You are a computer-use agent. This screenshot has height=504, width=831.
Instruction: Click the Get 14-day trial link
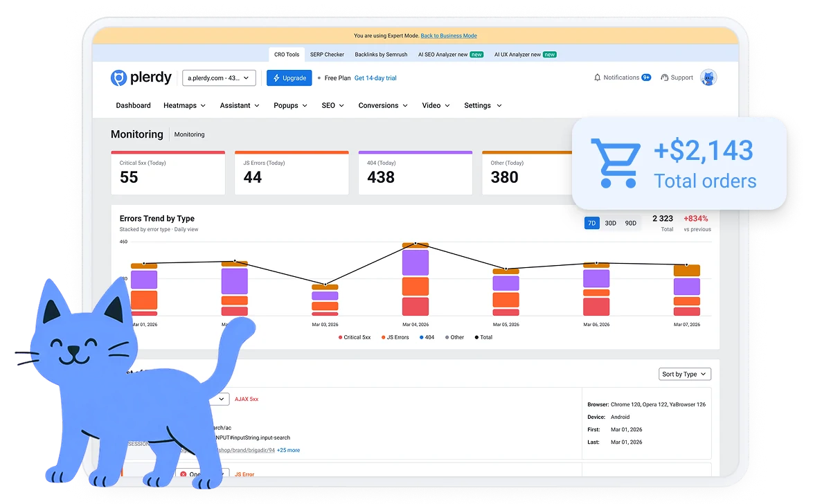375,78
